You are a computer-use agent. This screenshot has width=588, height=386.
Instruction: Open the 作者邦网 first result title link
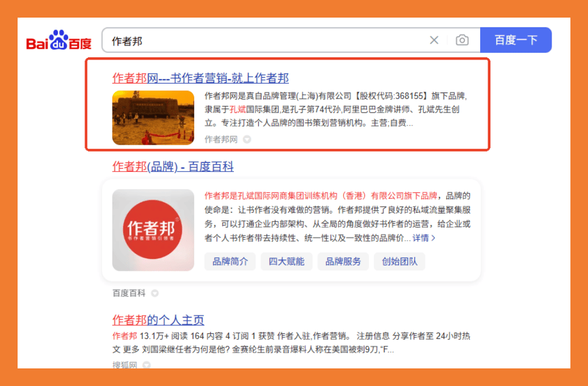coord(200,78)
